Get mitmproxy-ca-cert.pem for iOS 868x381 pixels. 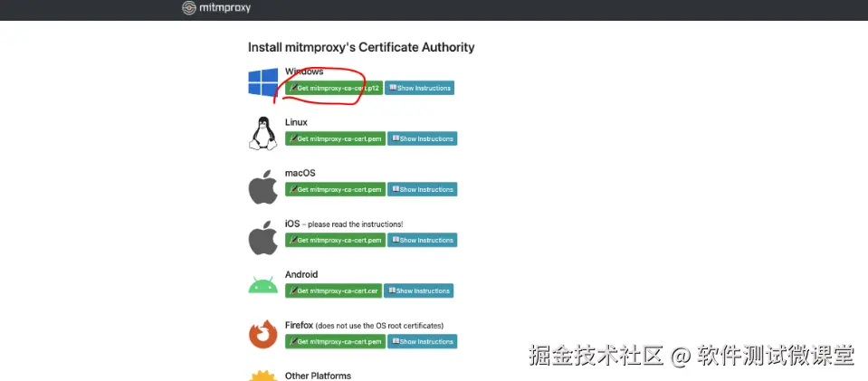coord(335,240)
